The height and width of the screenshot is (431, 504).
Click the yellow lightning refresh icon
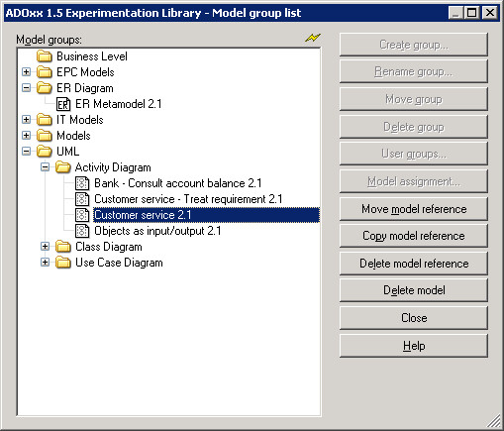pos(313,38)
